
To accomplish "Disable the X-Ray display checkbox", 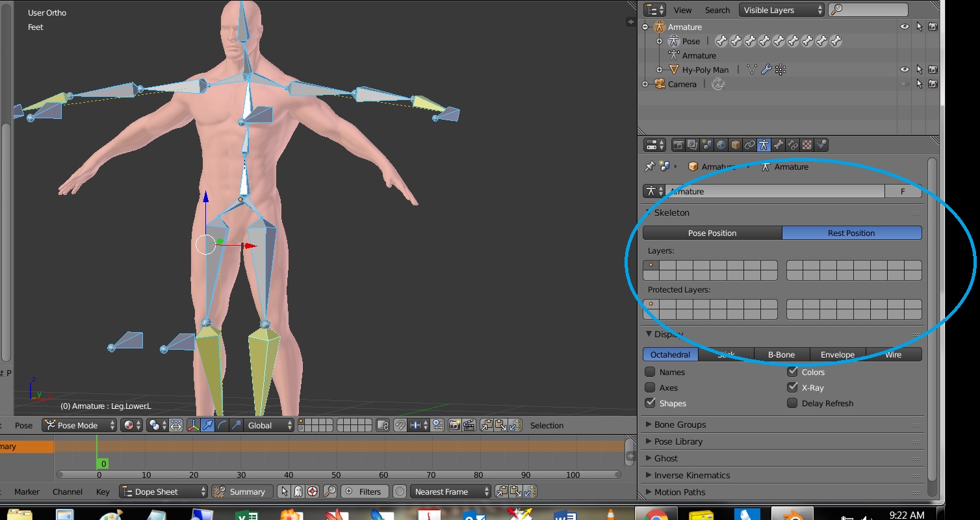I will [793, 387].
